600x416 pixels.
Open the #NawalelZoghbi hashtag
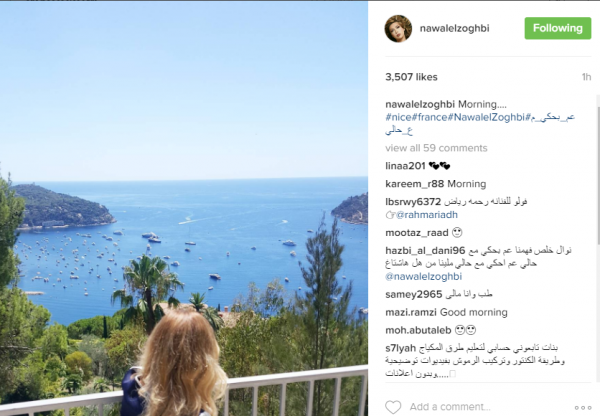click(486, 117)
